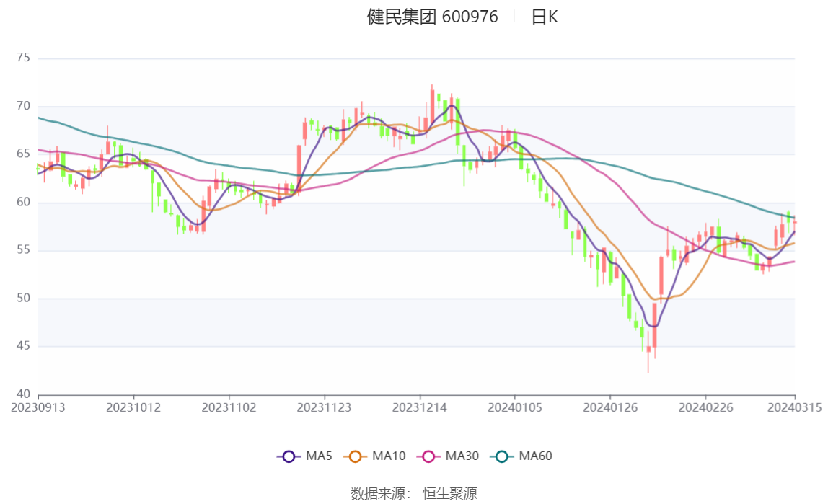
Task: Click the 20231012 x-axis date label
Action: (x=133, y=408)
